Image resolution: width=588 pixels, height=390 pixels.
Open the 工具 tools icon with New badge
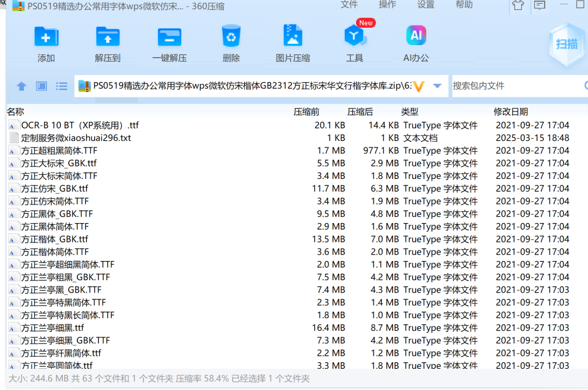354,35
